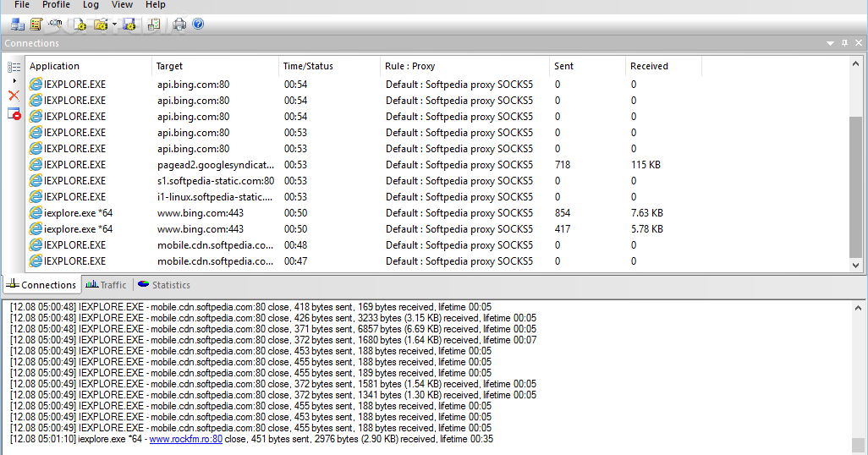Click connections list scrollbar down arrow
The image size is (868, 455).
(856, 266)
